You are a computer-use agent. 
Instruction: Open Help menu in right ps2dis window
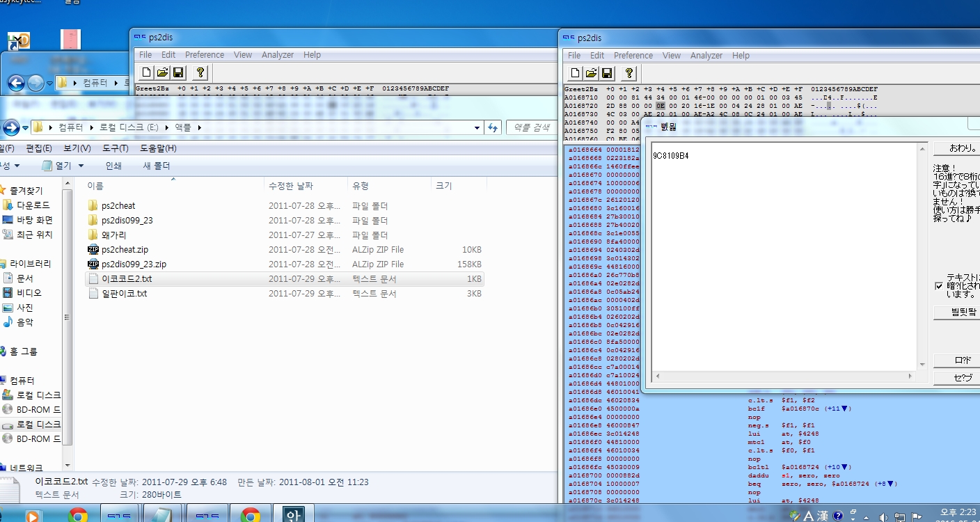tap(741, 56)
